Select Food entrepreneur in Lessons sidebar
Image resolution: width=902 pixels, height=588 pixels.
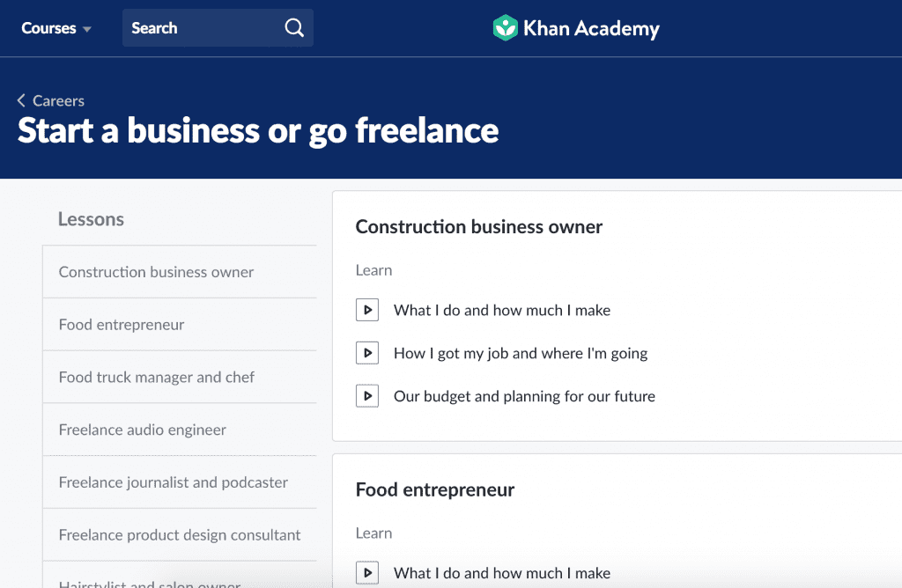point(122,325)
